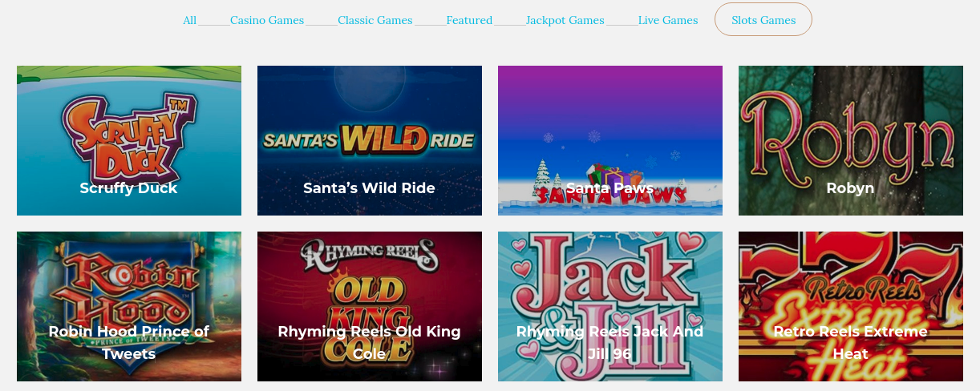Switch to Casino Games filter
Image resolution: width=980 pixels, height=391 pixels.
[267, 20]
